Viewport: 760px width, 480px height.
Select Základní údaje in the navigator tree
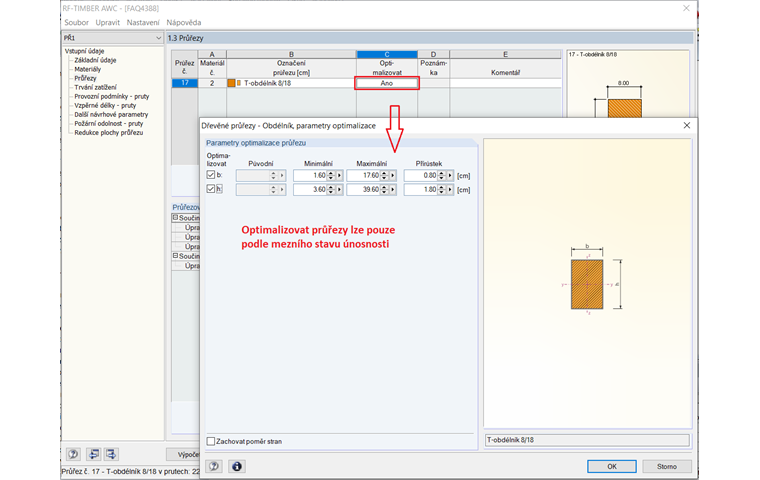pos(95,60)
